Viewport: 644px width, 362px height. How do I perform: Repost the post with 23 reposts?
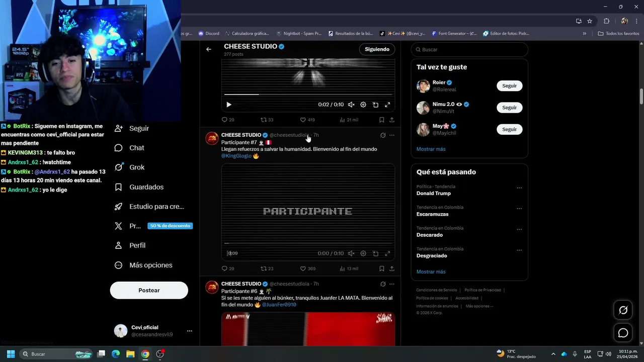click(267, 268)
